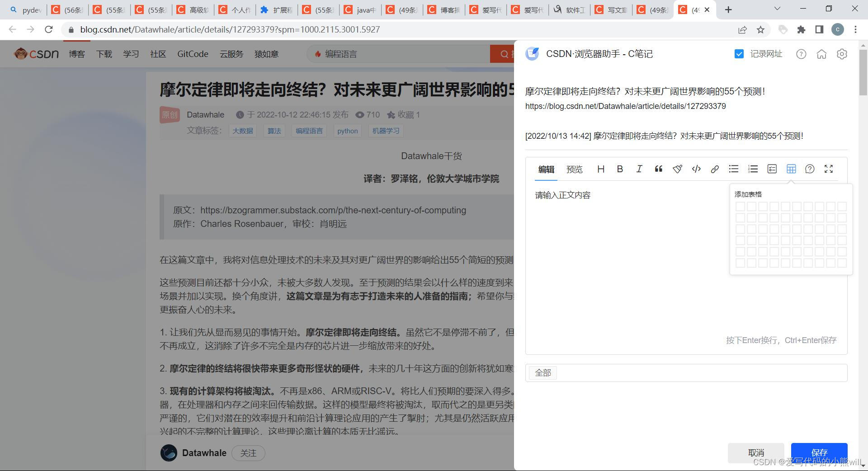Click the 取消 button
The width and height of the screenshot is (868, 471).
[756, 453]
